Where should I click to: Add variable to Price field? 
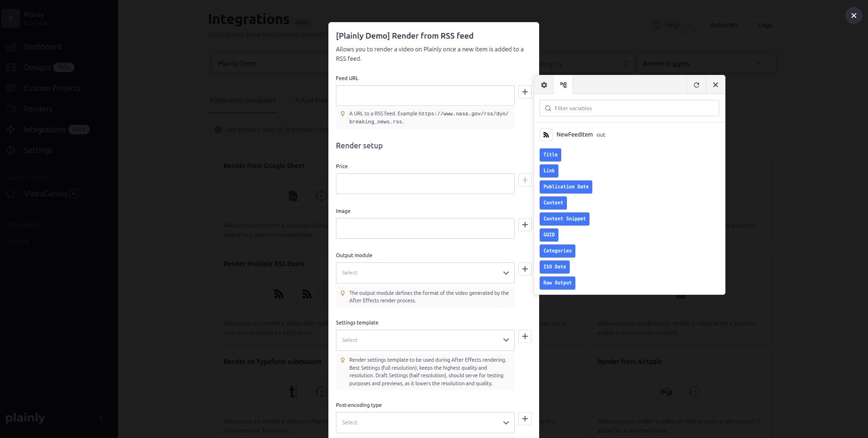tap(525, 180)
